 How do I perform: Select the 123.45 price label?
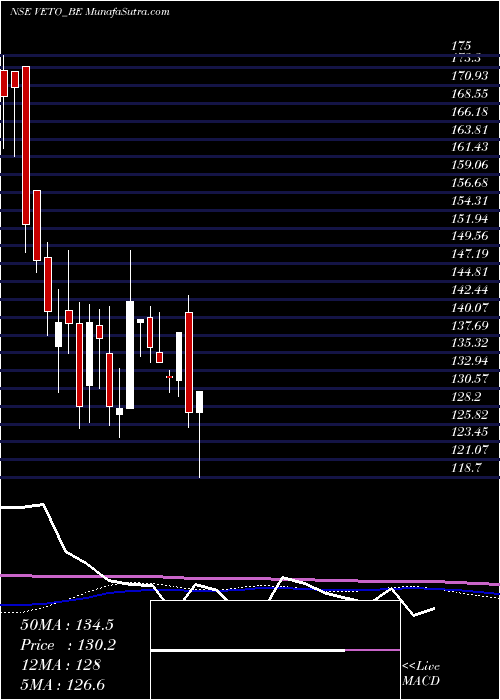(x=470, y=432)
